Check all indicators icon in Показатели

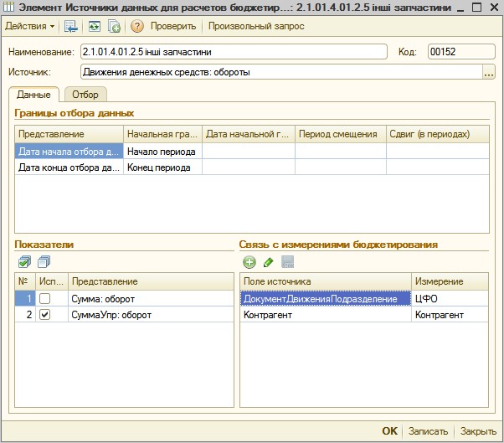coord(23,263)
